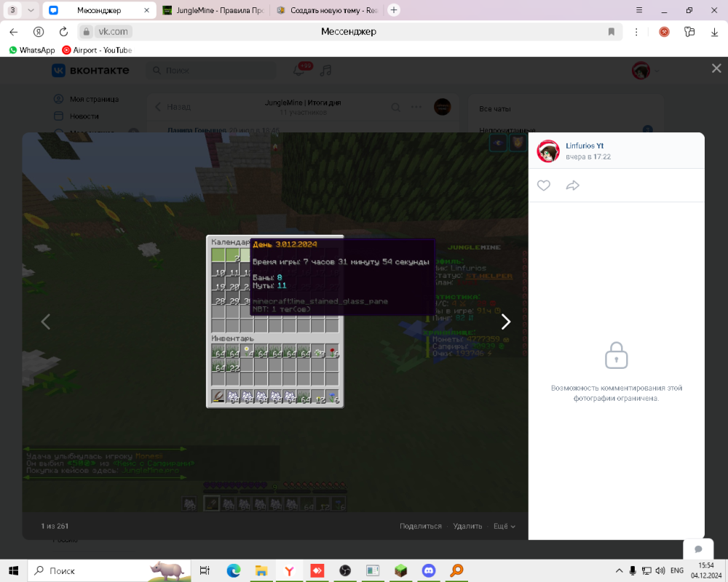728x582 pixels.
Task: Reload the page
Action: pyautogui.click(x=63, y=31)
